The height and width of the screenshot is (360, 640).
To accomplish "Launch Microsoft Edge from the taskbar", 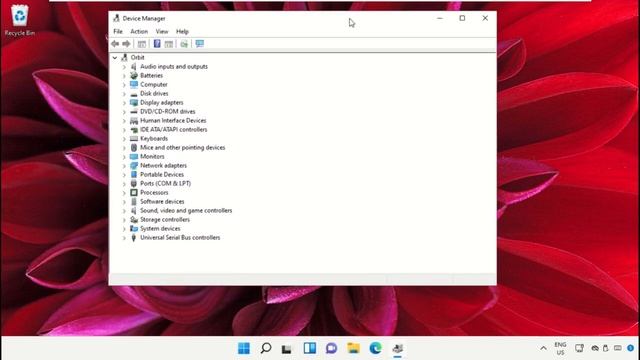I will click(x=376, y=348).
